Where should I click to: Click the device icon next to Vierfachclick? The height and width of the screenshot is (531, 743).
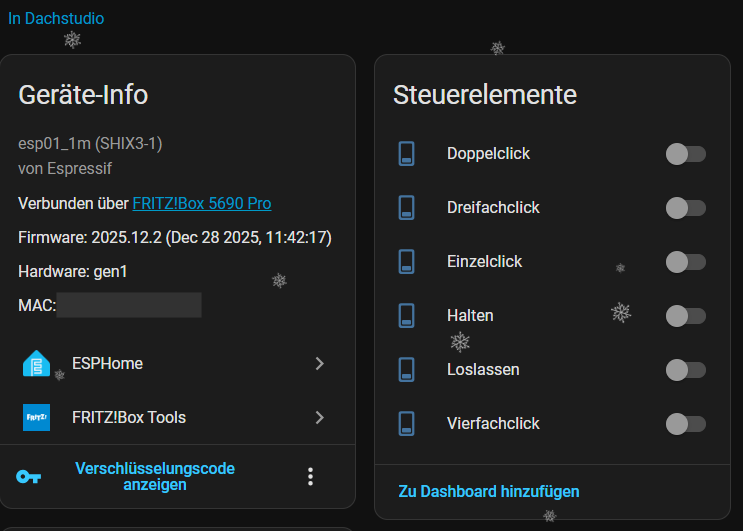pyautogui.click(x=407, y=424)
